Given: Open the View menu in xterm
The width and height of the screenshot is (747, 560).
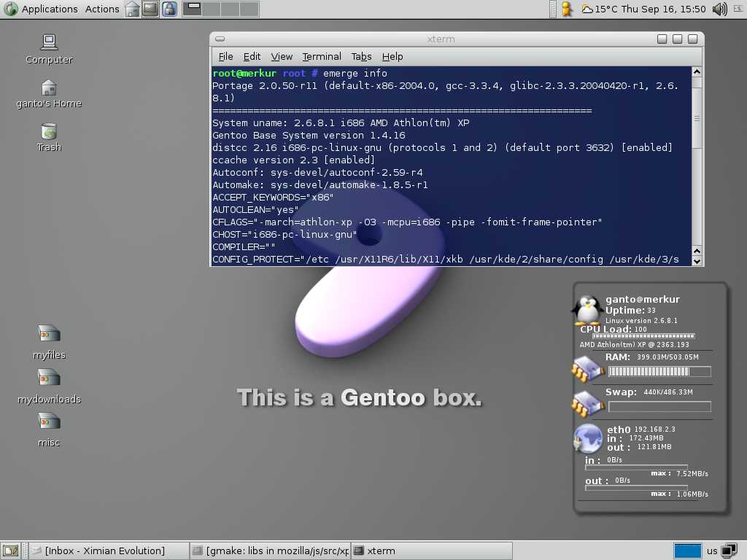Looking at the screenshot, I should 282,56.
